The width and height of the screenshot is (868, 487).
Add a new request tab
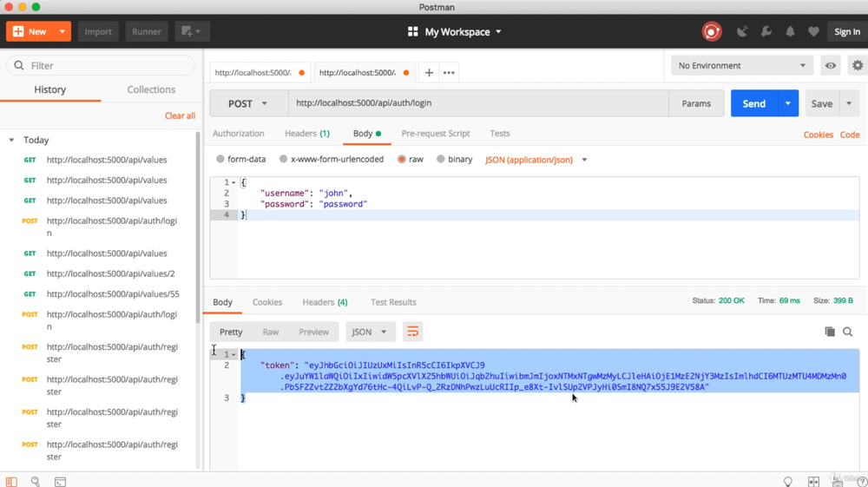pyautogui.click(x=429, y=73)
